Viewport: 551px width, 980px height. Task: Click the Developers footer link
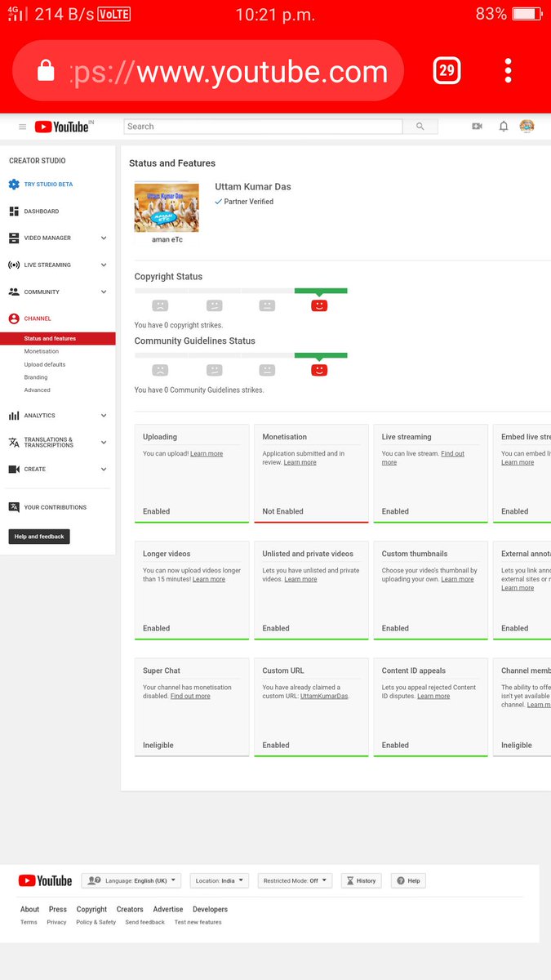click(x=210, y=909)
